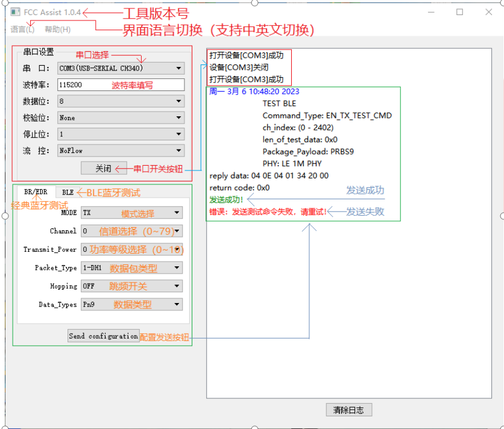Open the 流控 NoFlow flow control dropdown

pos(121,151)
